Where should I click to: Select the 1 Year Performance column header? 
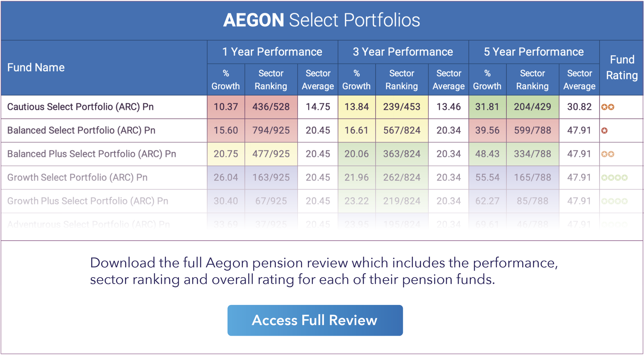coord(272,52)
